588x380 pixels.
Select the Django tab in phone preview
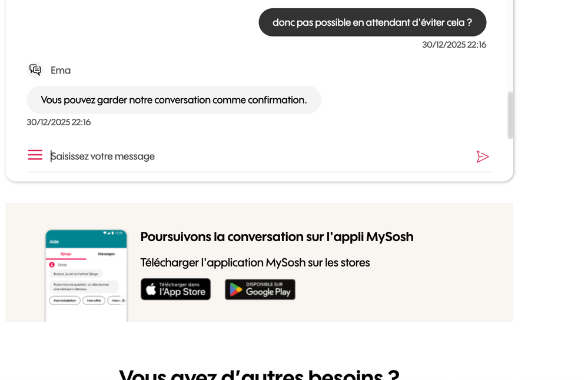click(x=66, y=254)
